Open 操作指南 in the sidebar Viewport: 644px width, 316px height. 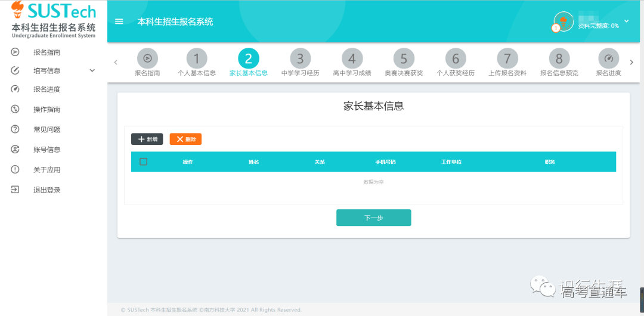47,109
